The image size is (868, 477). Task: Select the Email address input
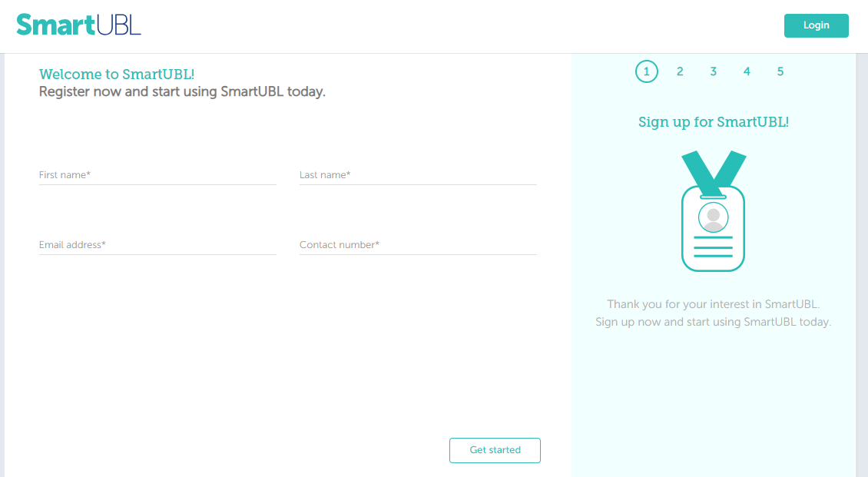(157, 245)
